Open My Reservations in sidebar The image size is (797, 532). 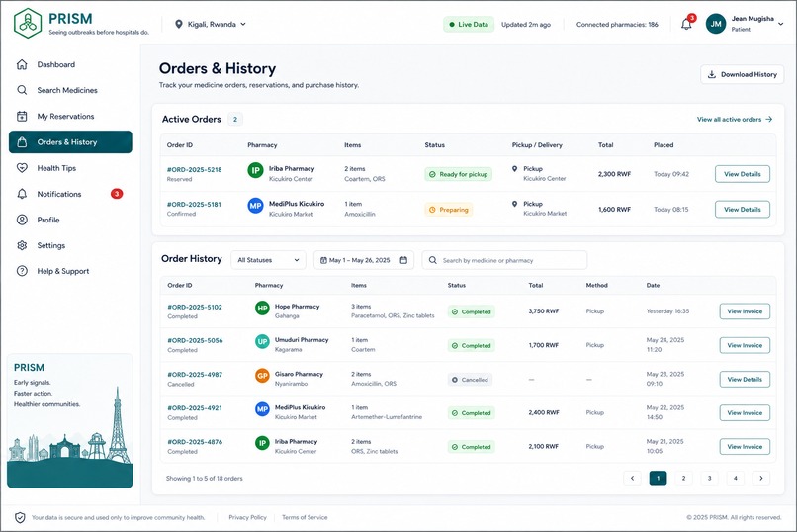click(x=70, y=116)
